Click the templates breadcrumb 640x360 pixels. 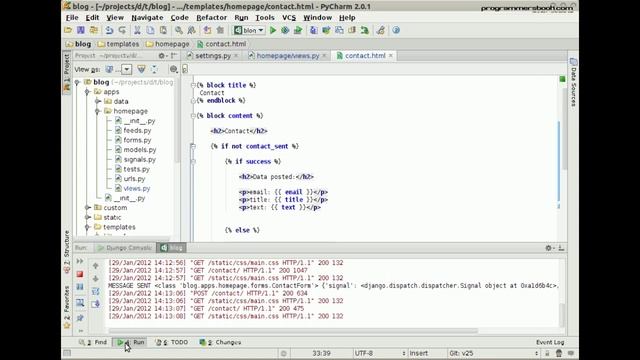pyautogui.click(x=118, y=44)
